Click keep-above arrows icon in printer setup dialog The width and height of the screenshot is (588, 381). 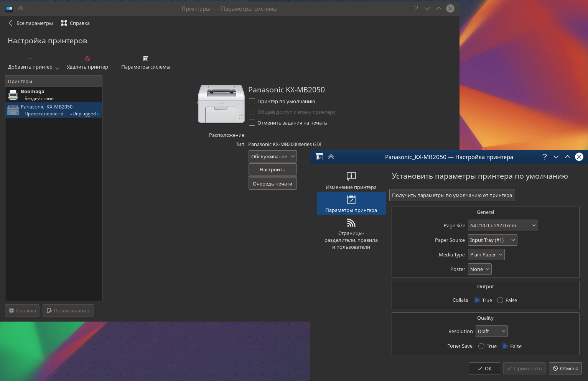click(x=331, y=157)
